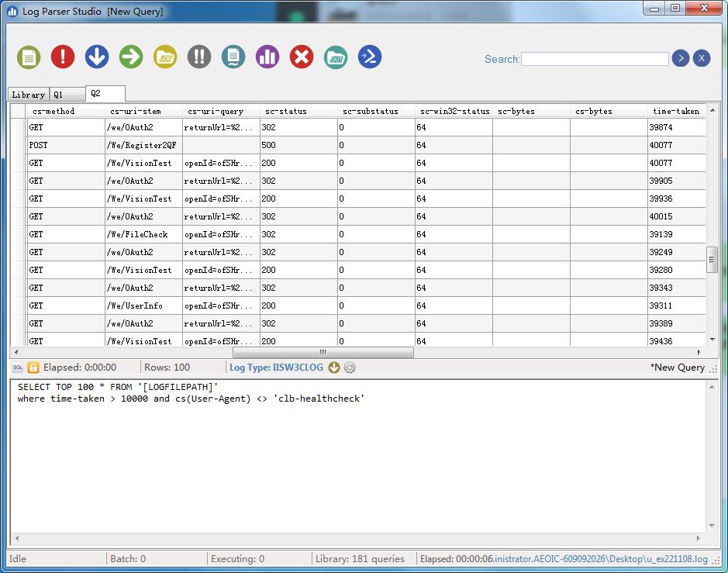Sort by cs-uri-query column header

(x=221, y=111)
